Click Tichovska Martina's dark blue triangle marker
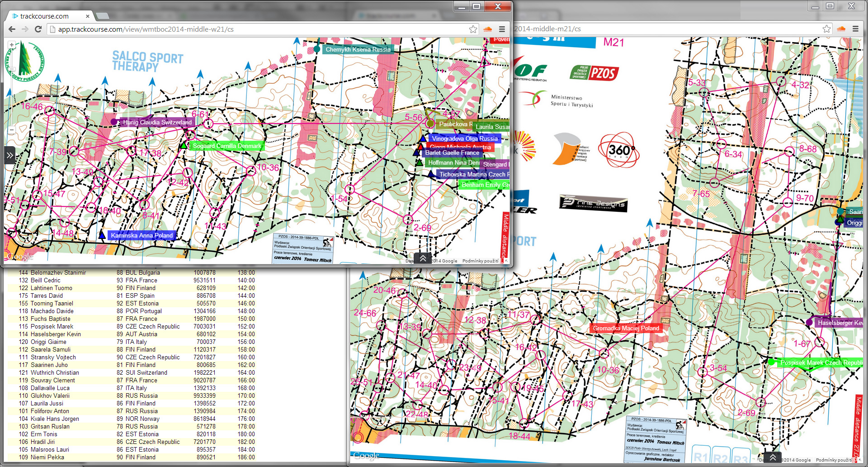The height and width of the screenshot is (467, 868). (432, 174)
